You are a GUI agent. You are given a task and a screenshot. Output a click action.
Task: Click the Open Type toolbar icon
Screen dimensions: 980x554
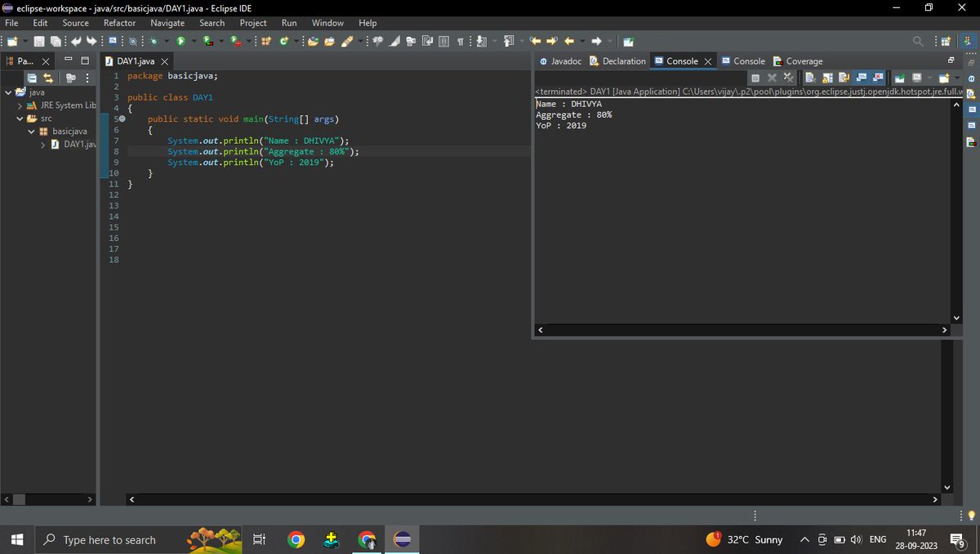click(313, 41)
